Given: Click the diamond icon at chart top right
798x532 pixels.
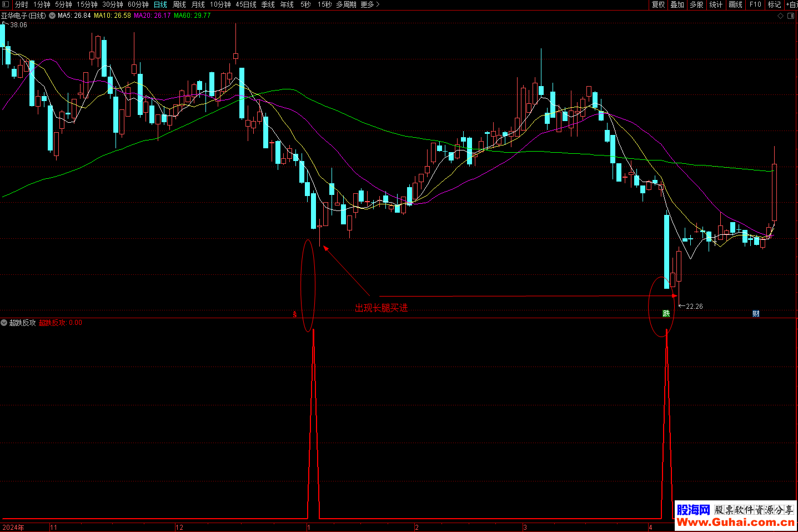Looking at the screenshot, I should coord(780,16).
